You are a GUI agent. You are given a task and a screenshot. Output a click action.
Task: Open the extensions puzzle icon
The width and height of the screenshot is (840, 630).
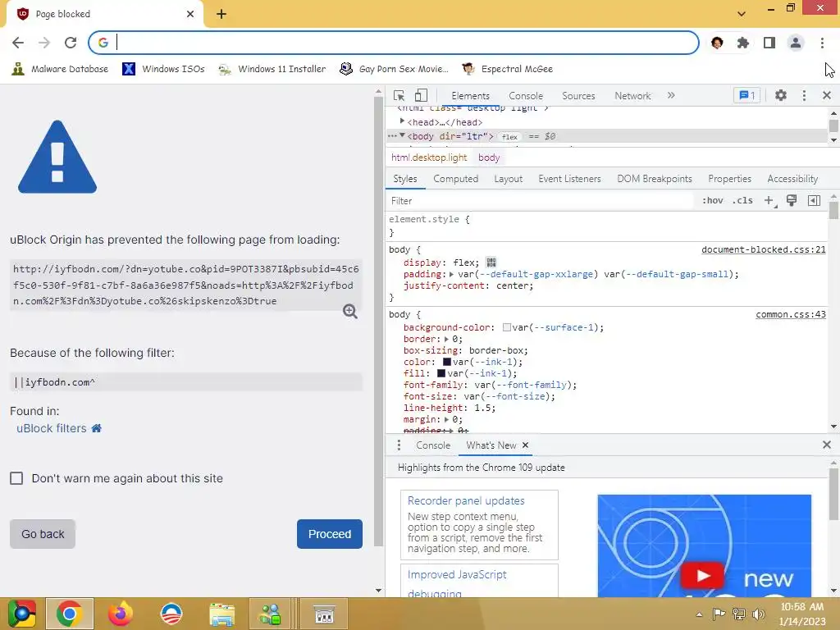742,43
